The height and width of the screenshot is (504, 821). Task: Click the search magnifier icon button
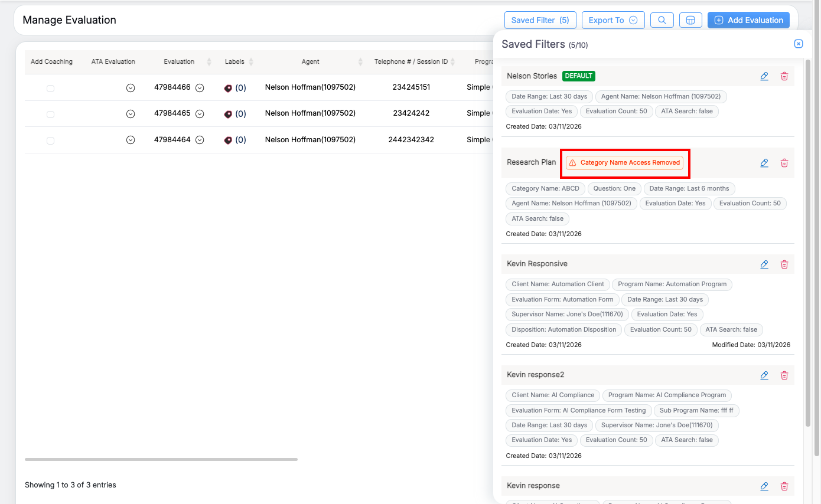(x=662, y=20)
